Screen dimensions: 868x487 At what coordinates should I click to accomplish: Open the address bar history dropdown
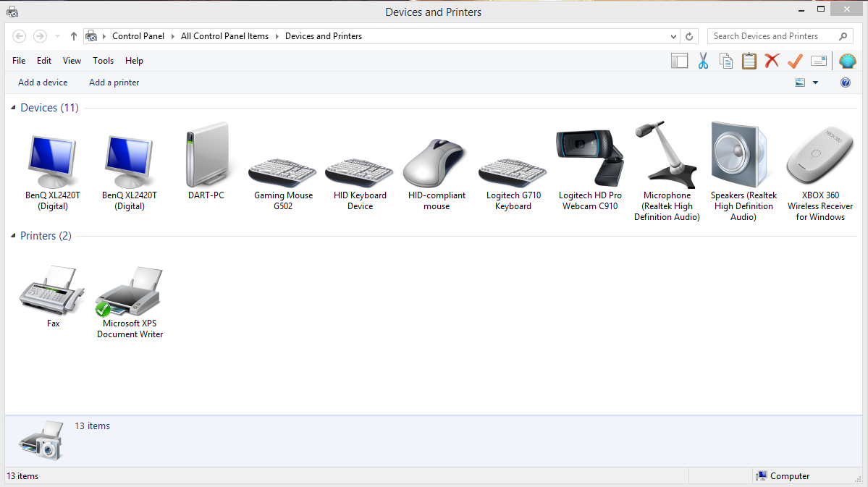coord(673,36)
